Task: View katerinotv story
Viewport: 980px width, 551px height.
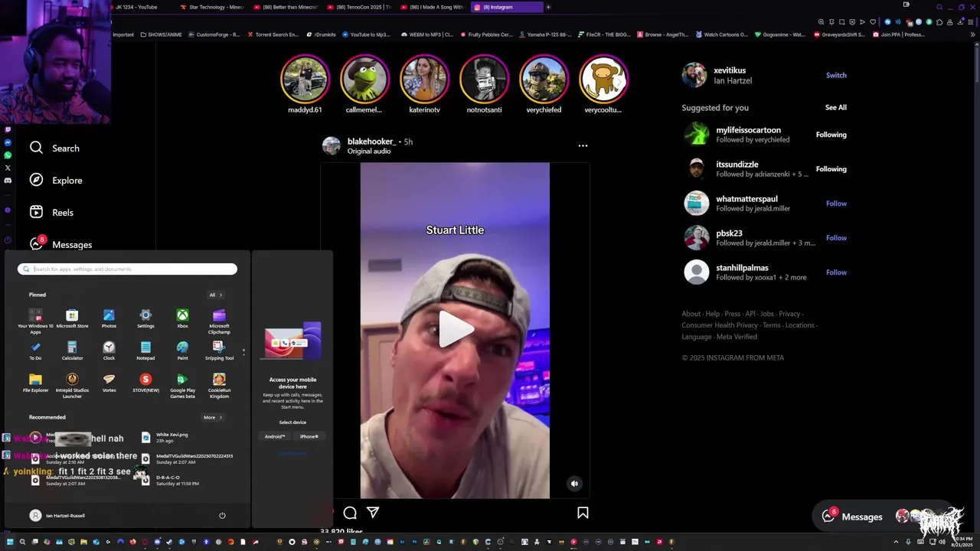Action: point(424,84)
